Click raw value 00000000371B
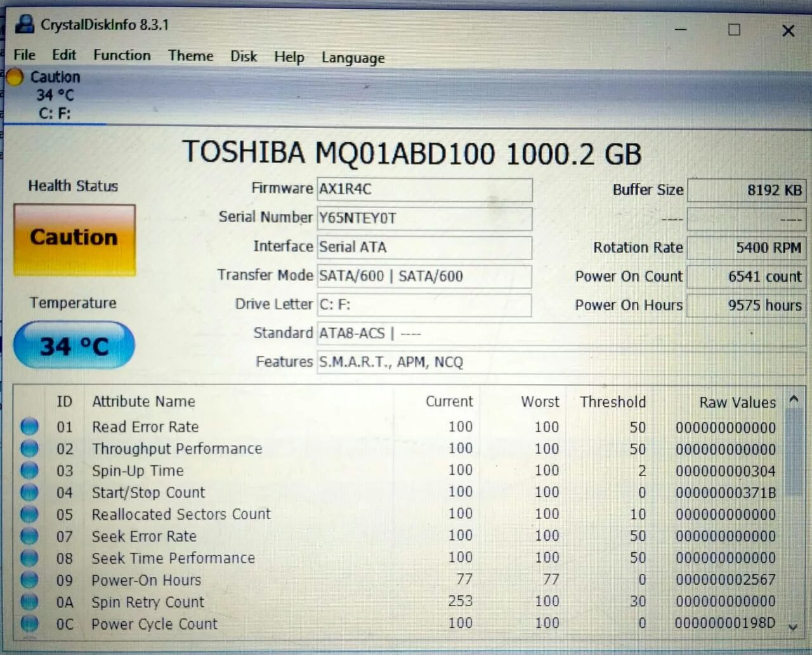Viewport: 812px width, 655px height. point(725,493)
